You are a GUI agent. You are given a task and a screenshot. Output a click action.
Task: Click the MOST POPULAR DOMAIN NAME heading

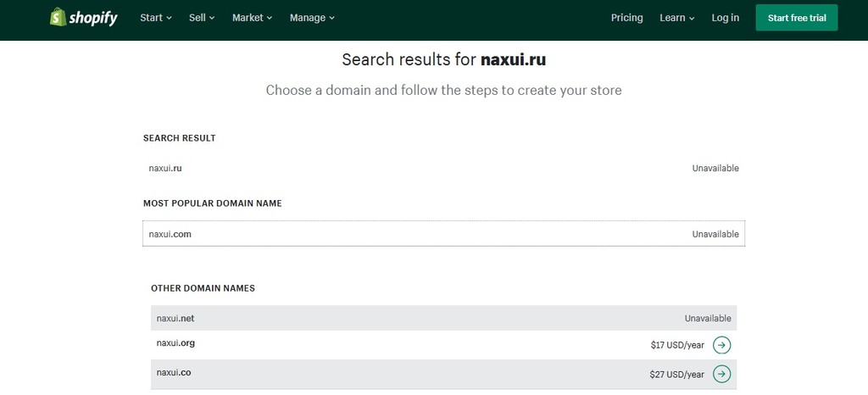[213, 203]
